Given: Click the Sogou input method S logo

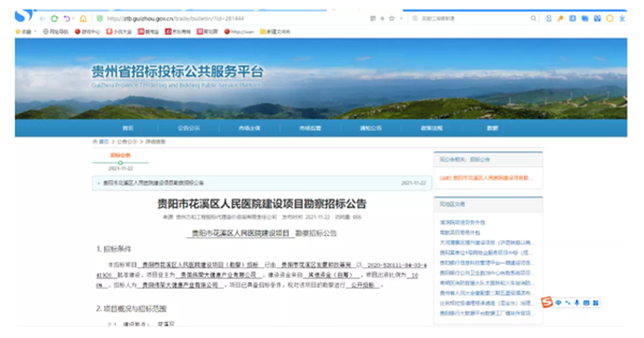Looking at the screenshot, I should (x=547, y=303).
